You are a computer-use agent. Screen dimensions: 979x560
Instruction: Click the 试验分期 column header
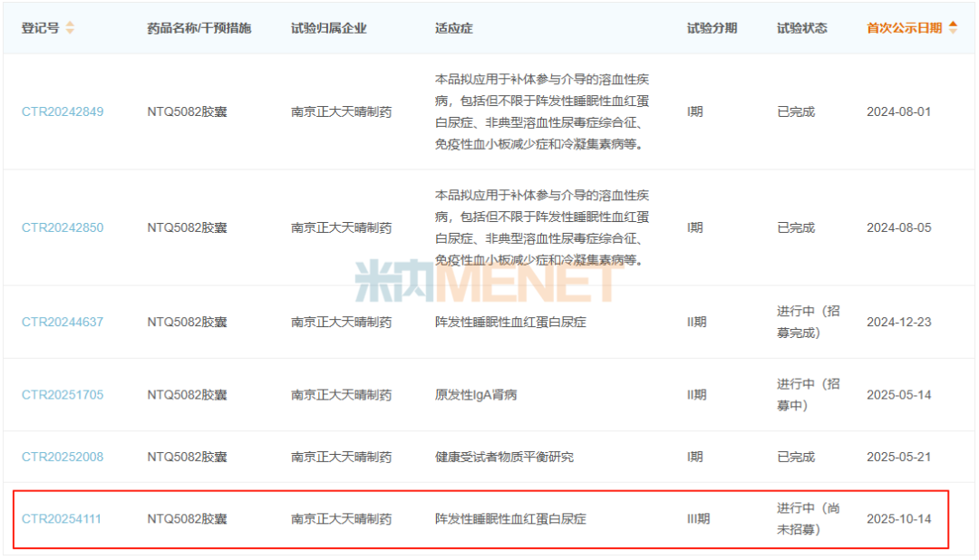pos(712,28)
